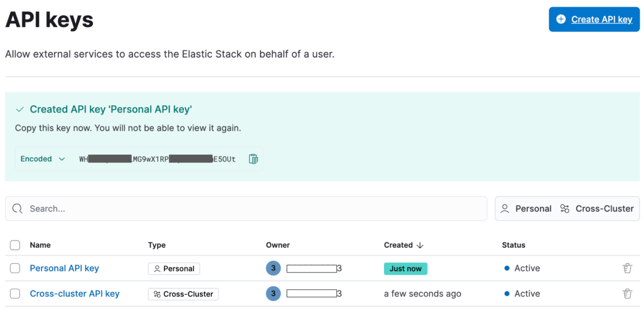Click the trash icon on the Cross-cluster API key row
The width and height of the screenshot is (644, 312).
click(x=627, y=293)
